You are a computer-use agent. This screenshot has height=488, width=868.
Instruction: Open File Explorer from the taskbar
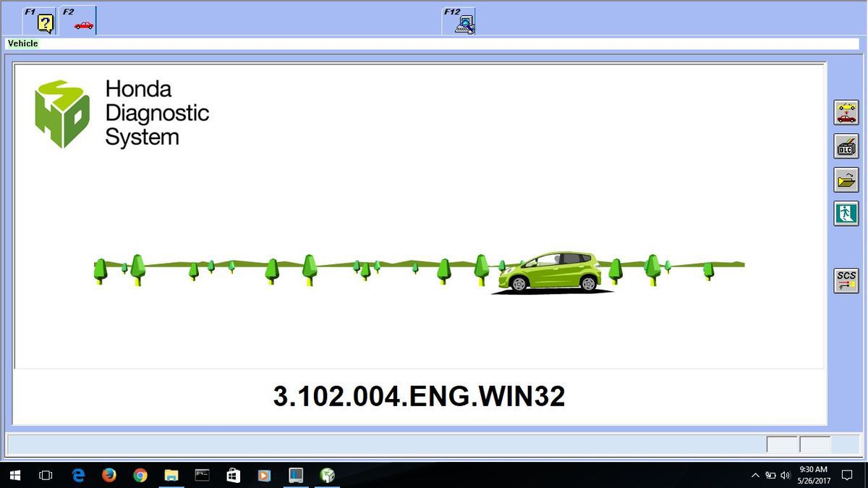(x=171, y=475)
